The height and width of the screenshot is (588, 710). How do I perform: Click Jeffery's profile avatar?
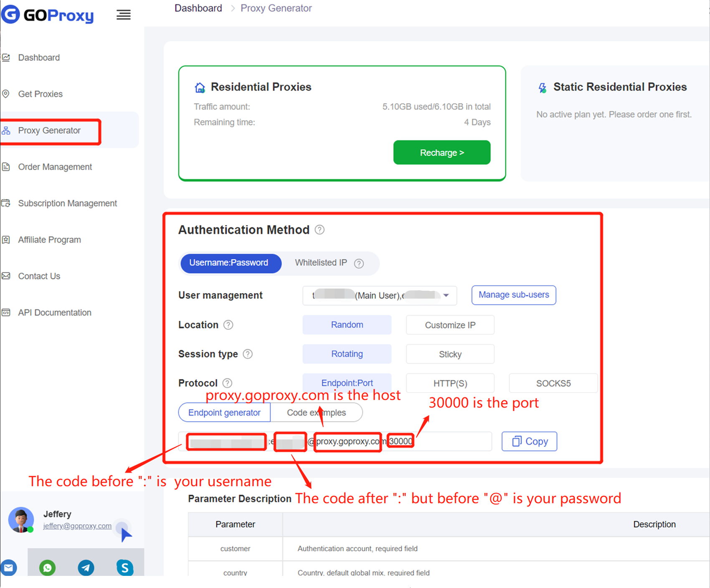tap(21, 520)
